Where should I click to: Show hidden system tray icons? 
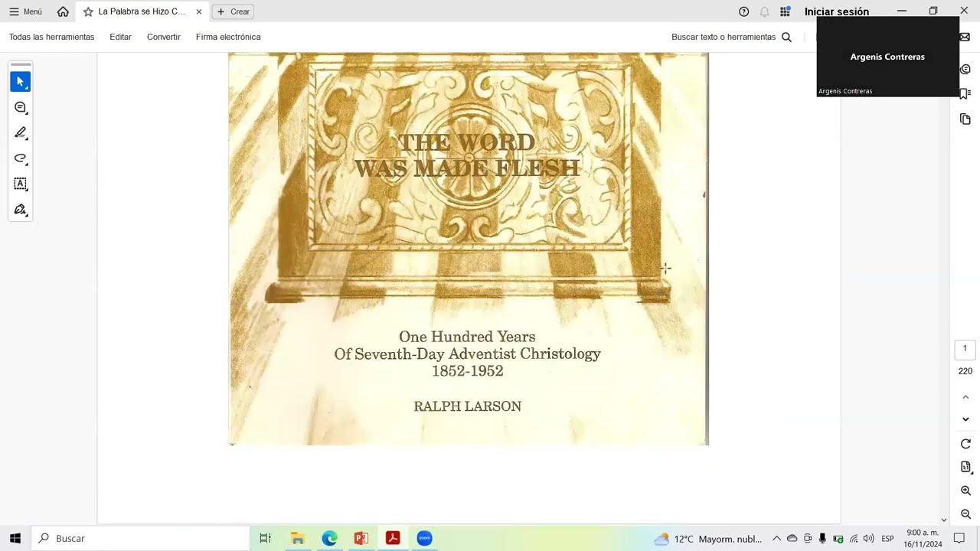(776, 539)
